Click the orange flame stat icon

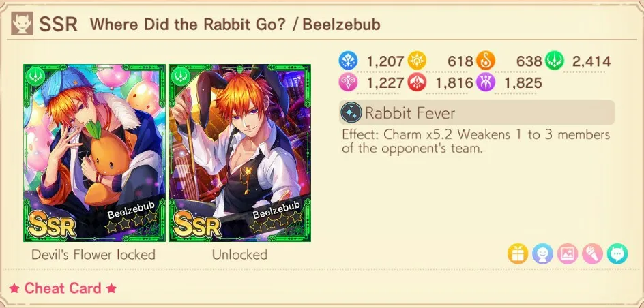(486, 61)
